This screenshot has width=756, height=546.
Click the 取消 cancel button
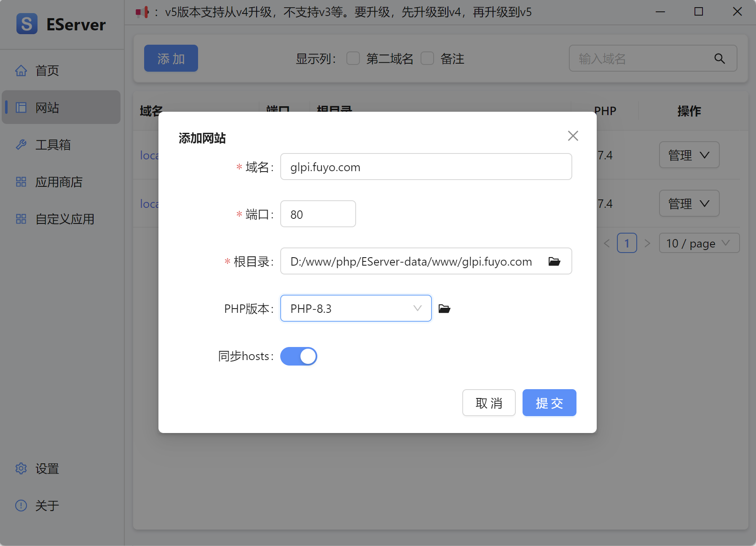(x=488, y=403)
